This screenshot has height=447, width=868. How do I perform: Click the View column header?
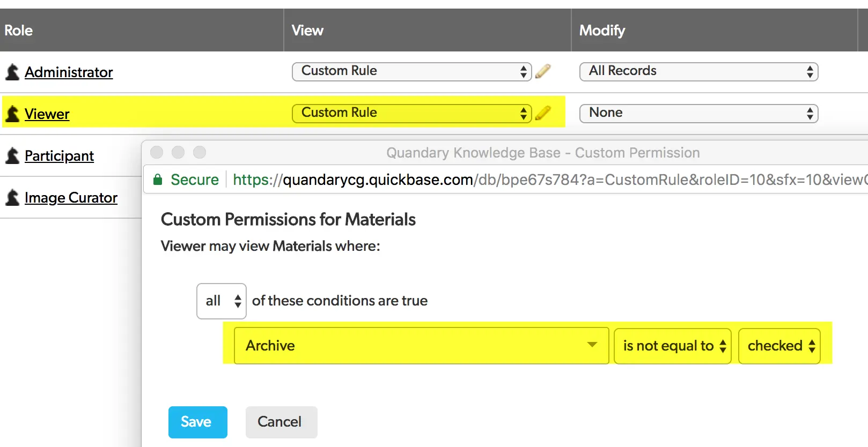point(428,30)
